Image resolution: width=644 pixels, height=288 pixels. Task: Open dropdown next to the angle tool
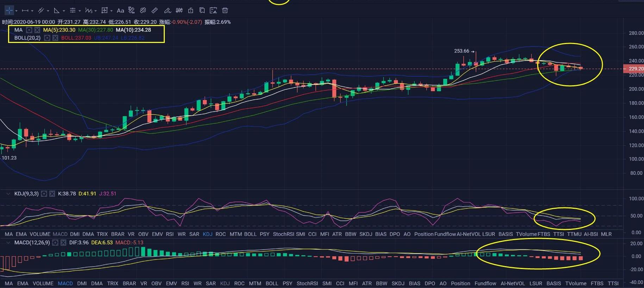(64, 11)
